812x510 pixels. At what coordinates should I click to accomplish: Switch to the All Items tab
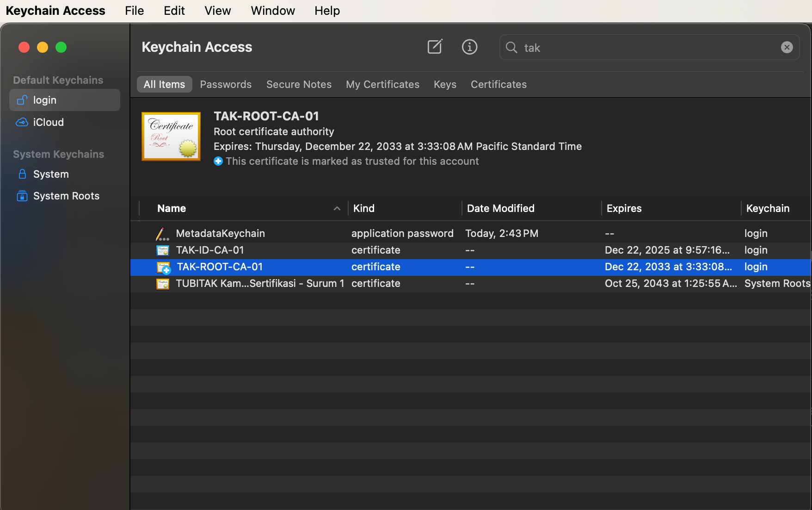[164, 84]
